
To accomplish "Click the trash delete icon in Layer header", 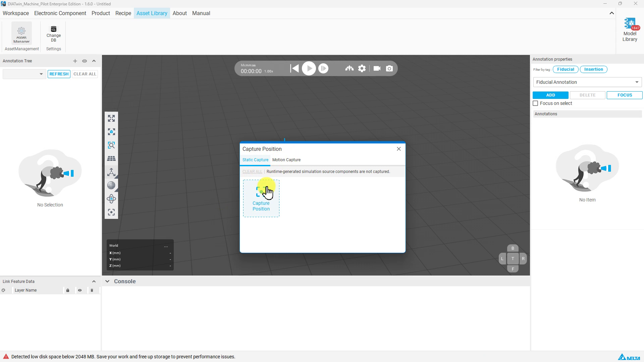I will coord(92,291).
